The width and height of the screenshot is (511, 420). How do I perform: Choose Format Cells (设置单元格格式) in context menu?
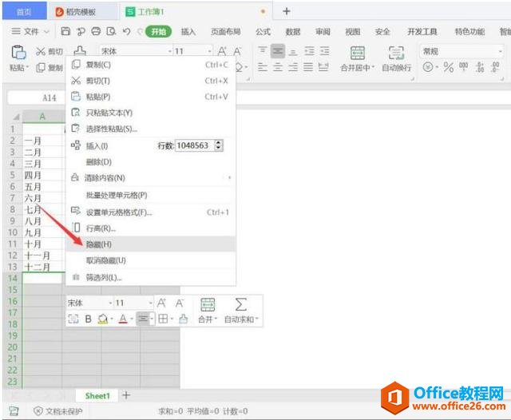coord(150,212)
